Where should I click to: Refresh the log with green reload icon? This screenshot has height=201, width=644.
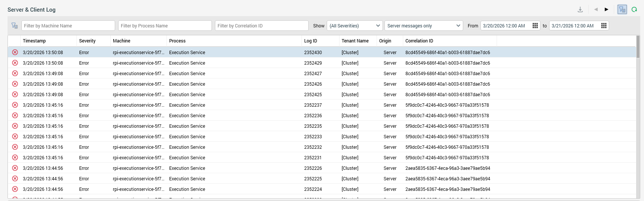click(x=634, y=10)
